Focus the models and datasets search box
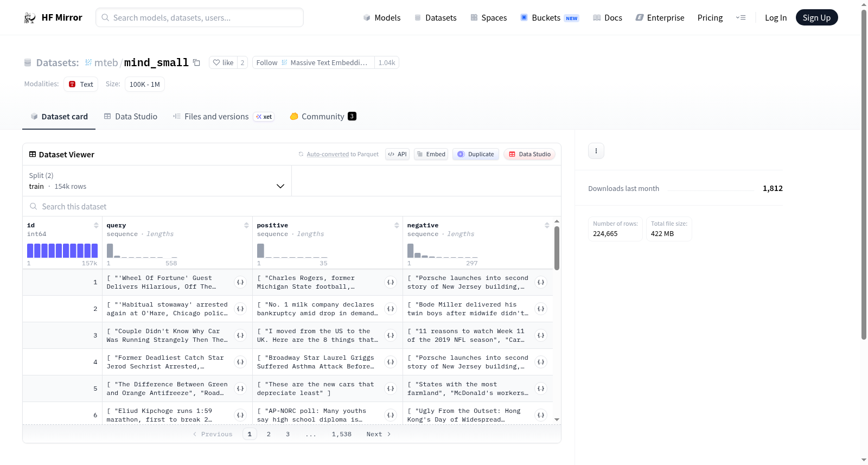The height and width of the screenshot is (465, 868). (x=200, y=17)
